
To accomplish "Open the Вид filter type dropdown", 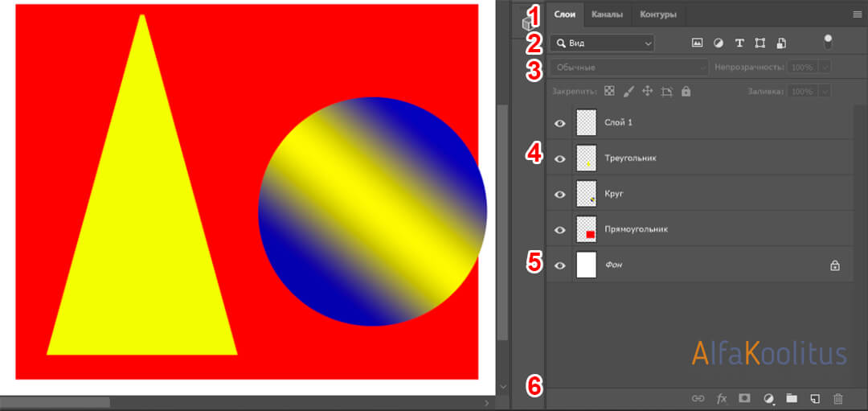I will click(x=603, y=43).
